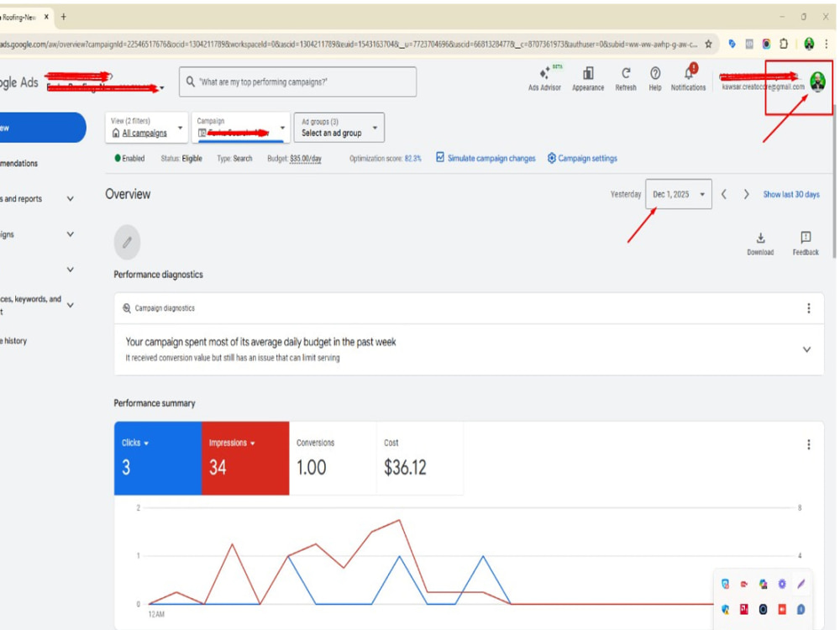Open Campaign settings link
The width and height of the screenshot is (840, 630).
tap(582, 158)
